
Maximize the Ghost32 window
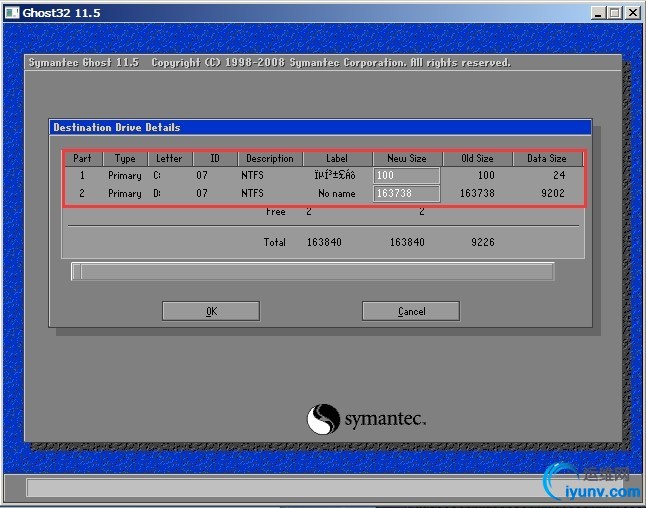613,13
